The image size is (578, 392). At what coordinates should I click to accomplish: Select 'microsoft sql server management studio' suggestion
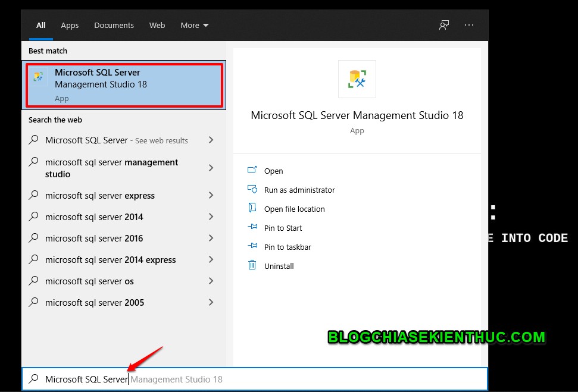pyautogui.click(x=123, y=168)
